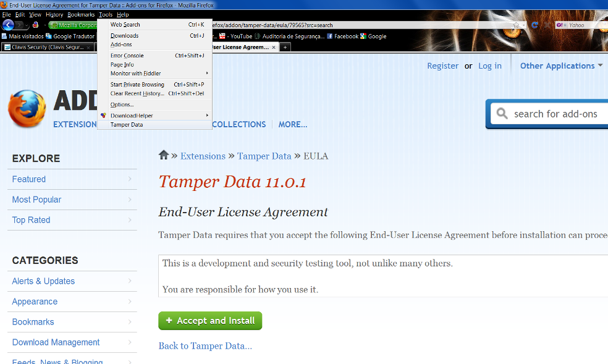Go to the Extensions breadcrumb link
Screen dimensions: 608x364
click(203, 156)
